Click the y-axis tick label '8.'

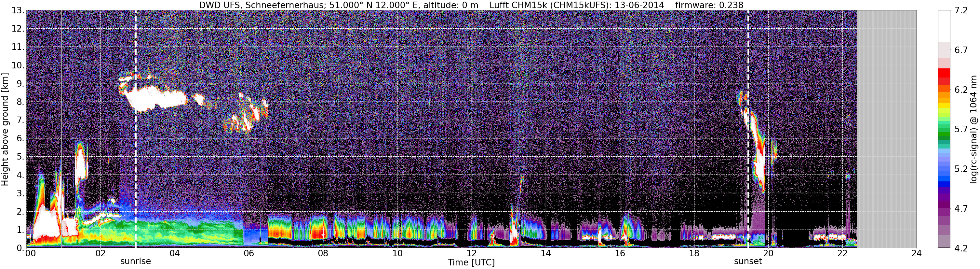coord(20,102)
